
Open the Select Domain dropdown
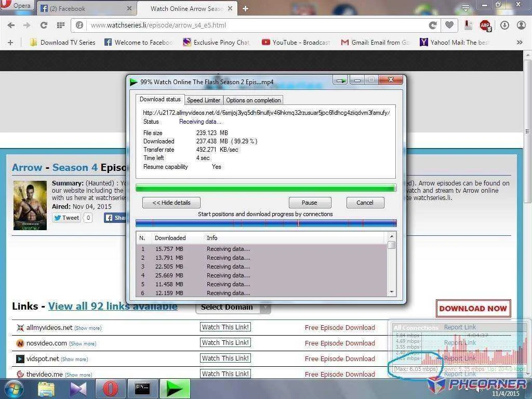tap(233, 308)
